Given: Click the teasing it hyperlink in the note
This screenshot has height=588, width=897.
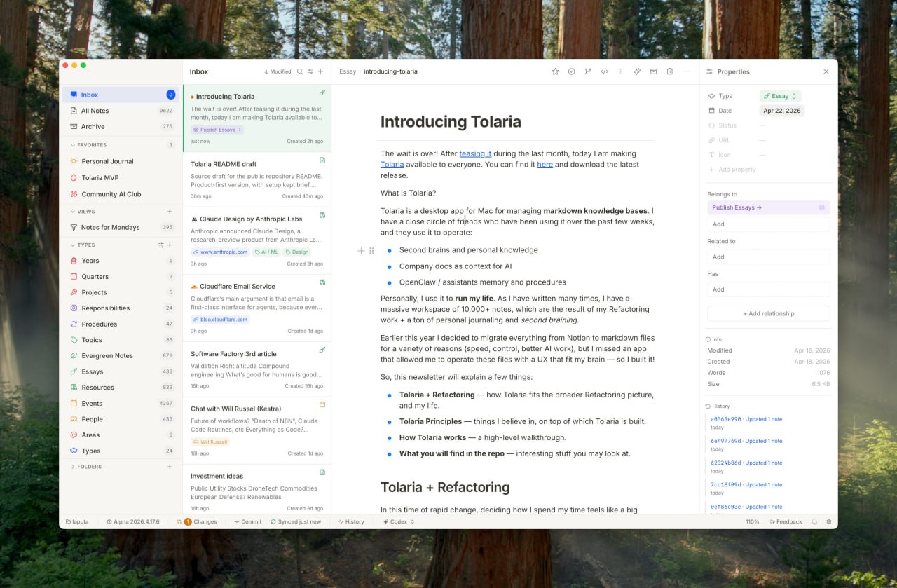Looking at the screenshot, I should (x=475, y=153).
